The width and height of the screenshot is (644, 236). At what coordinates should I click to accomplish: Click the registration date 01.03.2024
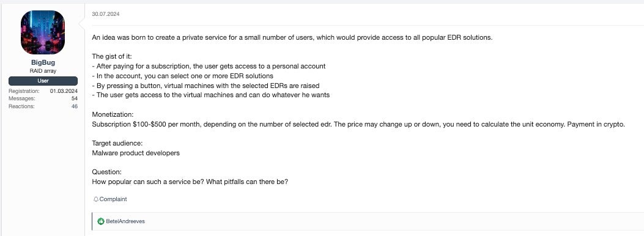pyautogui.click(x=64, y=91)
